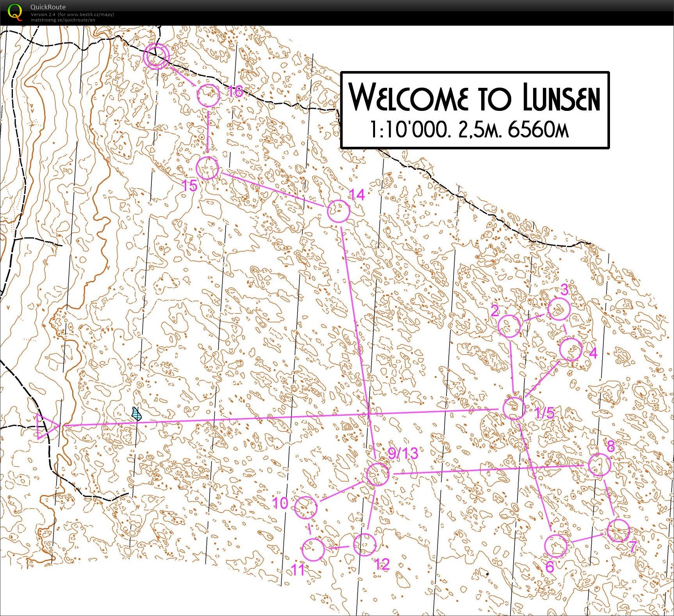
Task: Click the Welcome to Lunsen title box
Action: pyautogui.click(x=475, y=110)
